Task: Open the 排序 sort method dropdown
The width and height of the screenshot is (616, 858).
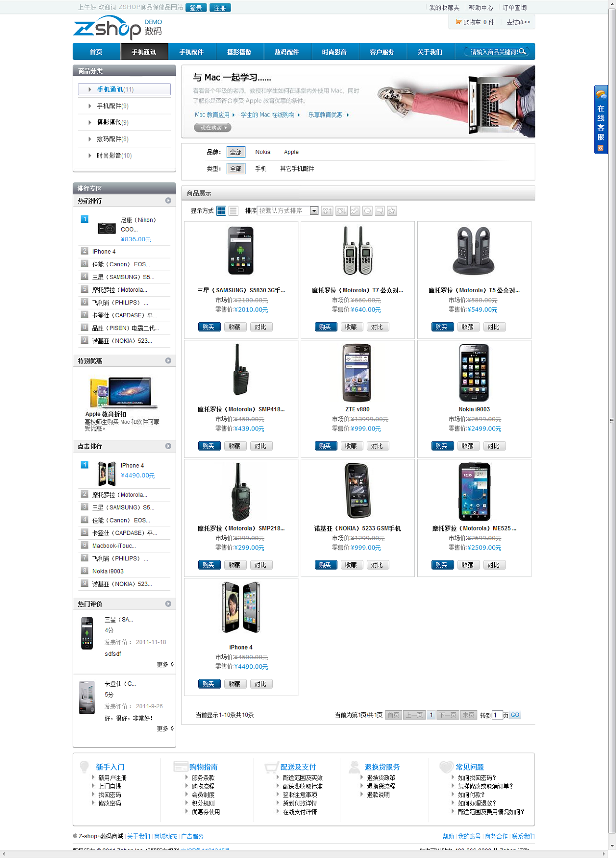Action: pos(314,211)
